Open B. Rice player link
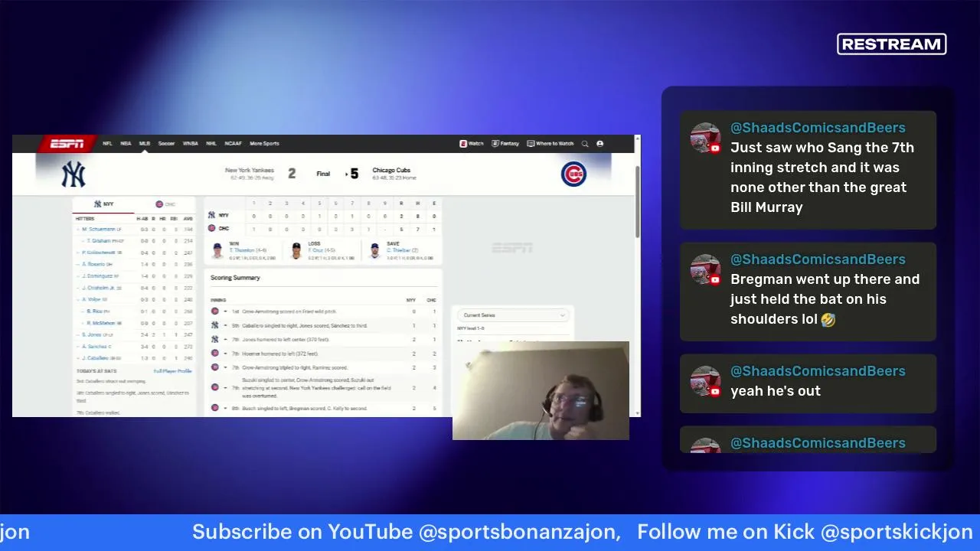980x551 pixels. [94, 311]
